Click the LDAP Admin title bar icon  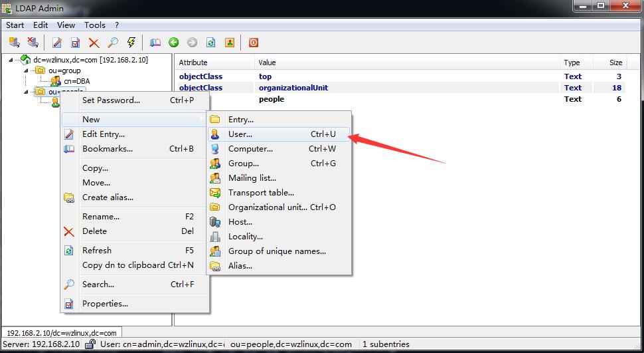7,8
